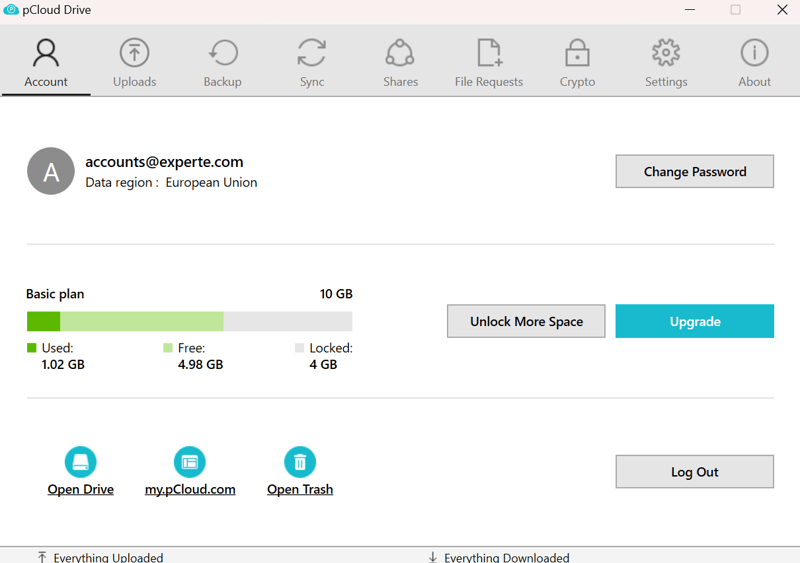The height and width of the screenshot is (563, 800).
Task: Open the Crypto tab
Action: click(577, 62)
